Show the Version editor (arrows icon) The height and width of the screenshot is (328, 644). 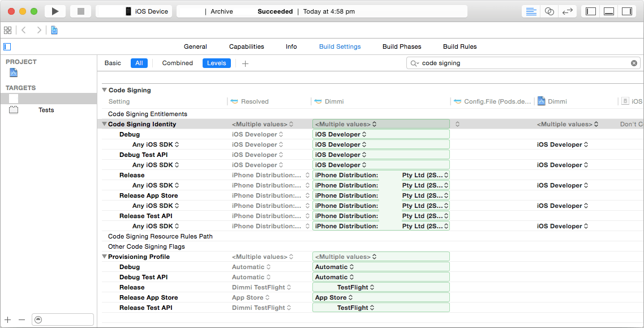pos(567,11)
